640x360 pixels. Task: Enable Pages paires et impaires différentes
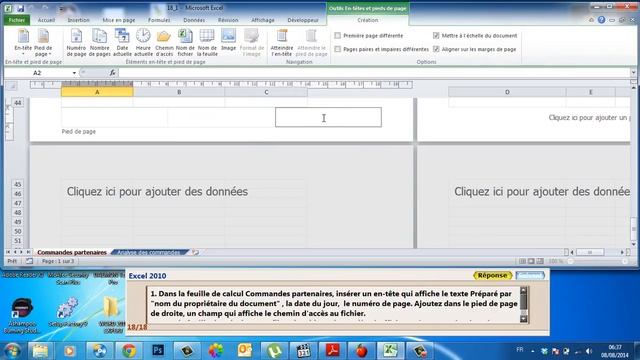tap(338, 49)
